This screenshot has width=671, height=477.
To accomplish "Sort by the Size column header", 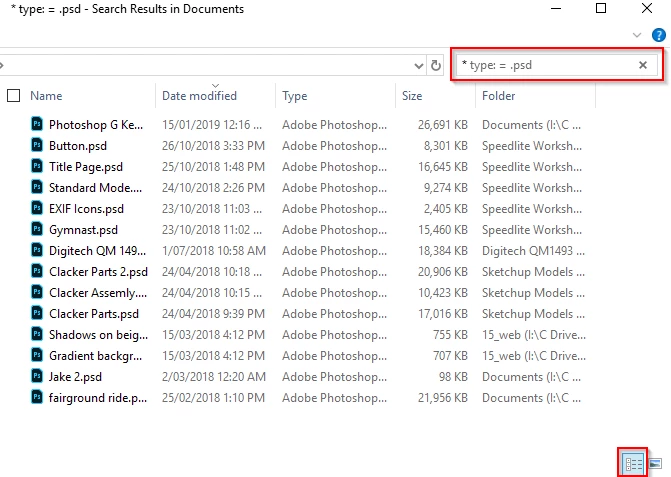I will (x=412, y=96).
